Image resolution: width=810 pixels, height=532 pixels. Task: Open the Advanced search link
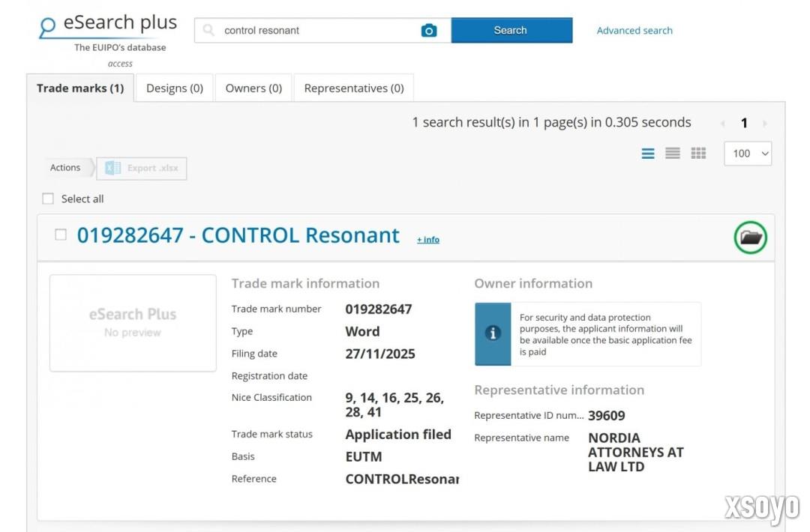634,31
